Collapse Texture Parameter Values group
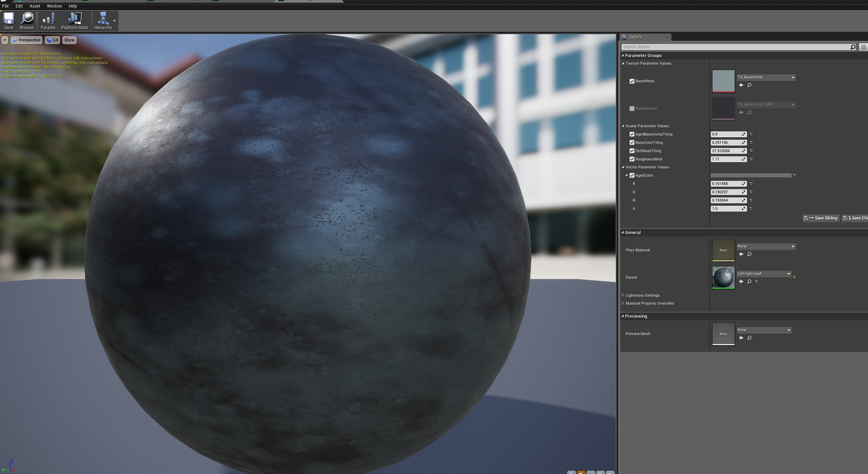 (623, 63)
